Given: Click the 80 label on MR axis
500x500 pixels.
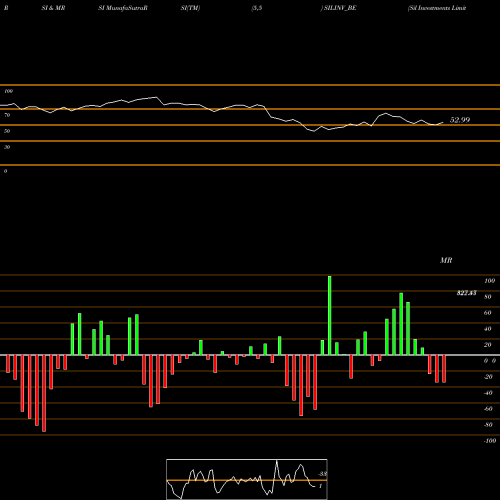Looking at the screenshot, I should pyautogui.click(x=488, y=297).
